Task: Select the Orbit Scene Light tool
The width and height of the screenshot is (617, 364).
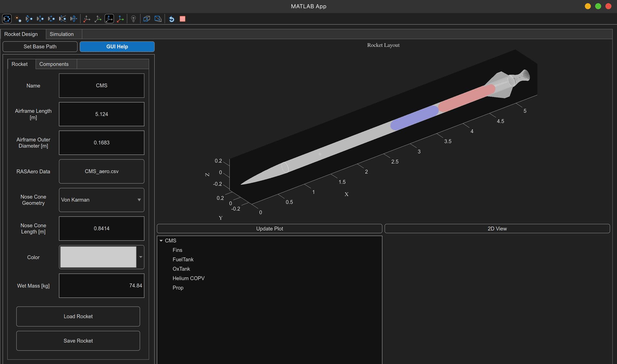Action: coord(18,19)
